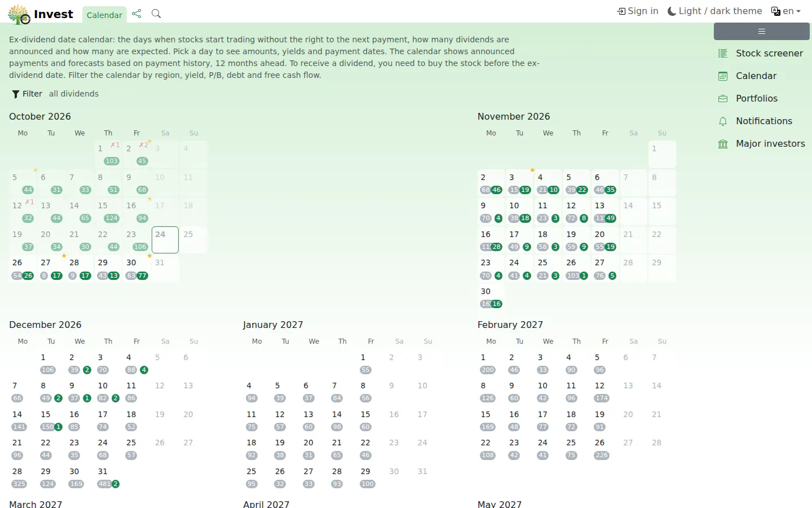
Task: Click the Notifications bell icon
Action: 723,121
